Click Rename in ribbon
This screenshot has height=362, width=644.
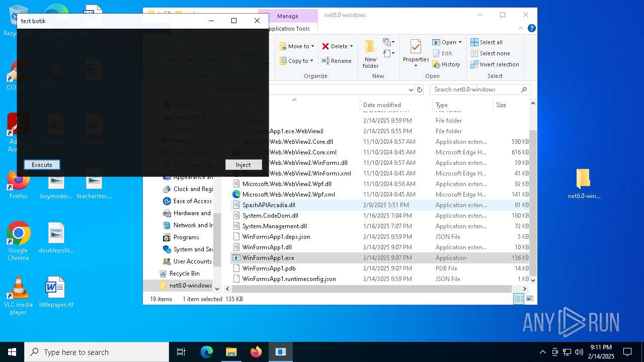(x=337, y=61)
